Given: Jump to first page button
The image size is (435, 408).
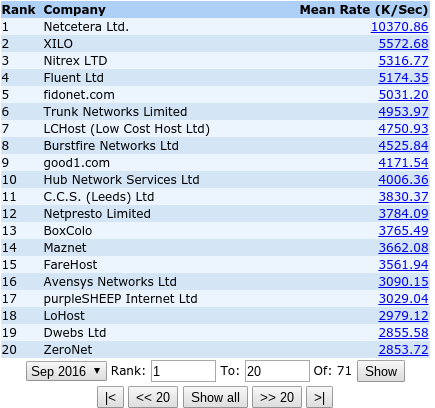Looking at the screenshot, I should pos(110,397).
